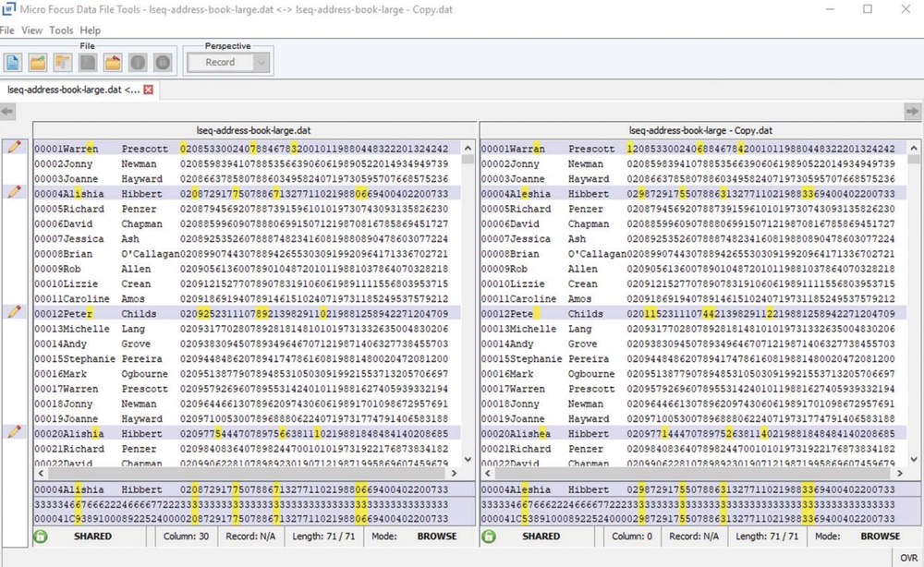
Task: Select the lseq-address-book-large.dat tab
Action: click(74, 90)
